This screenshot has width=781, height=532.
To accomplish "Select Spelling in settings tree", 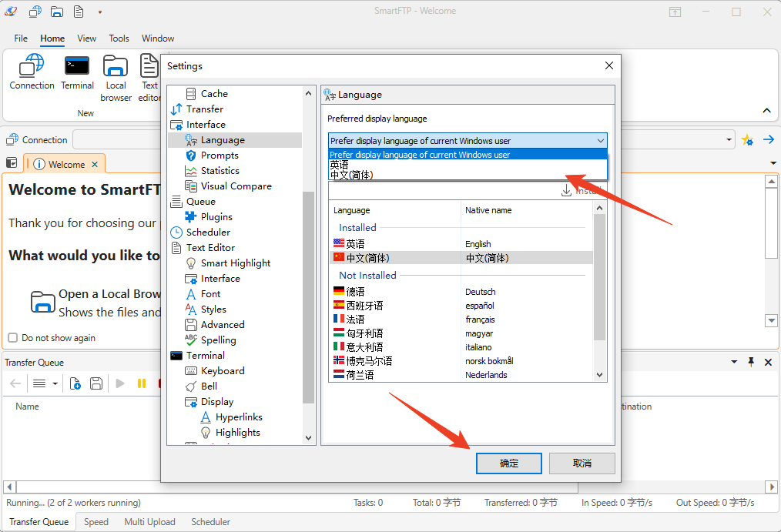I will [x=218, y=340].
